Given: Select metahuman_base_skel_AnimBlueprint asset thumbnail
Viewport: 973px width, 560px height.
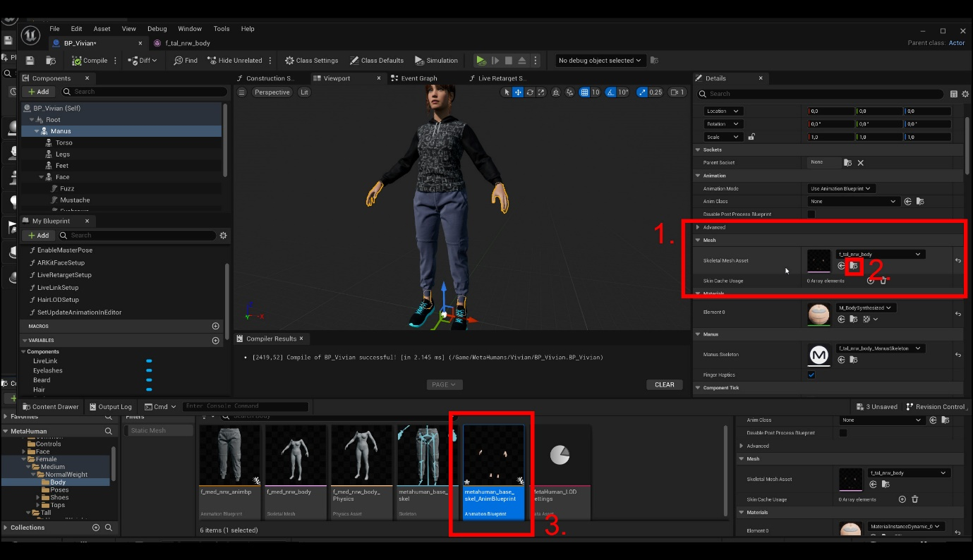Looking at the screenshot, I should [x=493, y=456].
